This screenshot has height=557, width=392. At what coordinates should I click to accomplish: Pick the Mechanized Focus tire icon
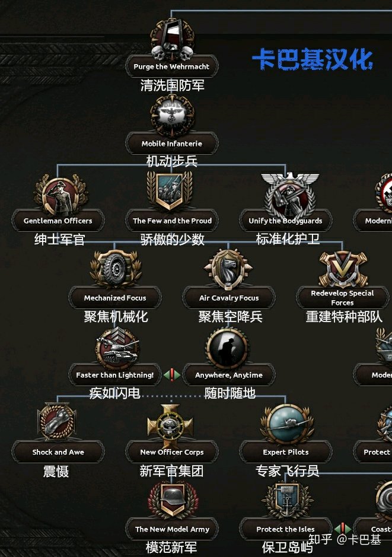(116, 269)
